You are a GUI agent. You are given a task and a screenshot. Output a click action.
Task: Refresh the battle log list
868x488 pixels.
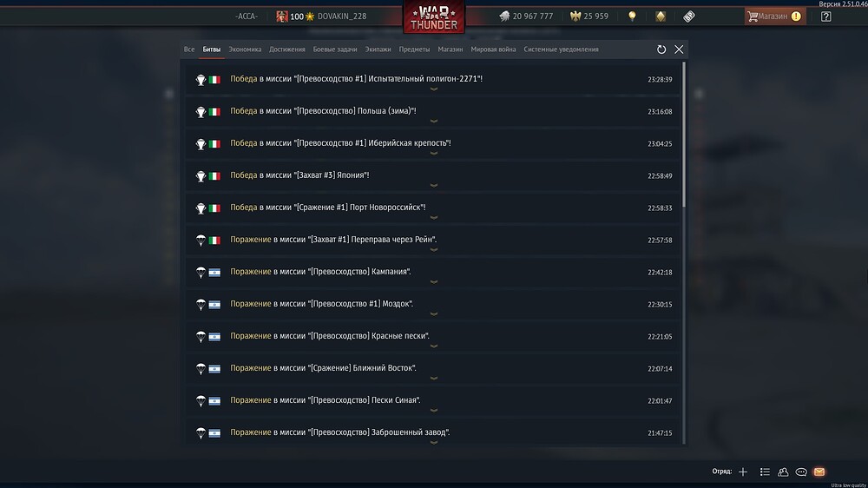[x=661, y=49]
